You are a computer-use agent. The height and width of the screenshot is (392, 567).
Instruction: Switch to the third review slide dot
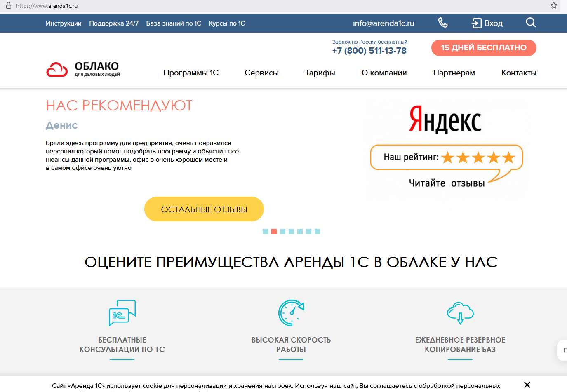coord(282,231)
